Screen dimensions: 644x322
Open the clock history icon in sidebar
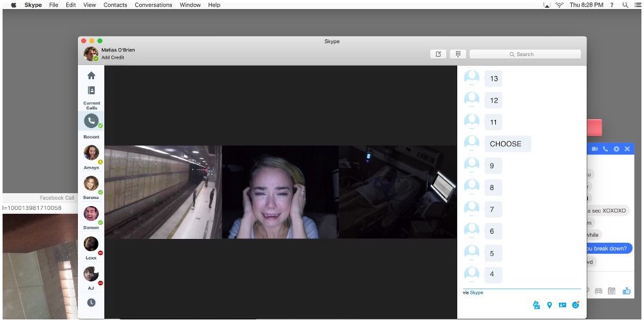point(91,302)
